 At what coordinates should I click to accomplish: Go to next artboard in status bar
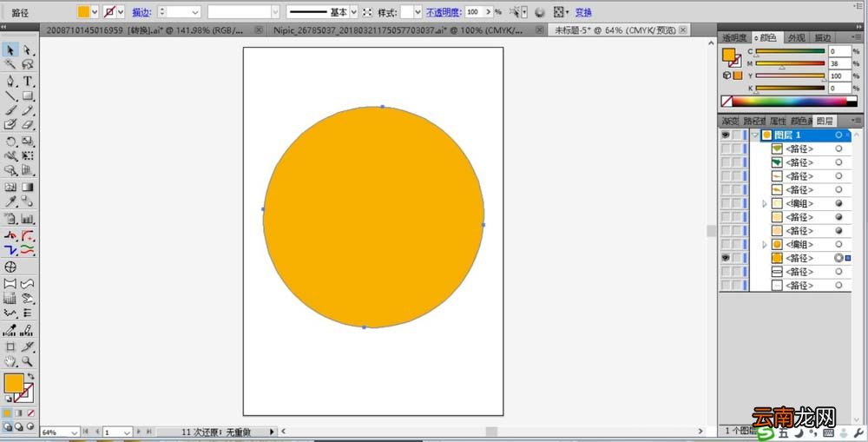139,432
